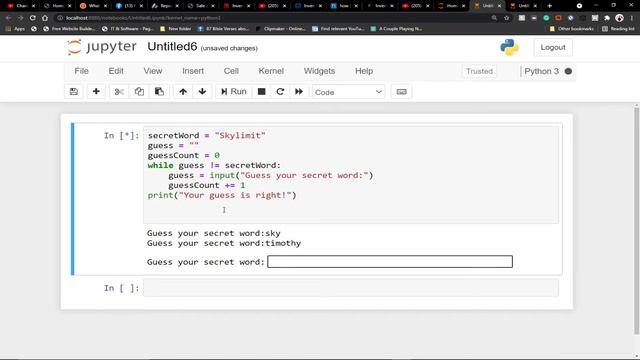
Task: Insert a cell below with the plus icon
Action: [x=96, y=92]
